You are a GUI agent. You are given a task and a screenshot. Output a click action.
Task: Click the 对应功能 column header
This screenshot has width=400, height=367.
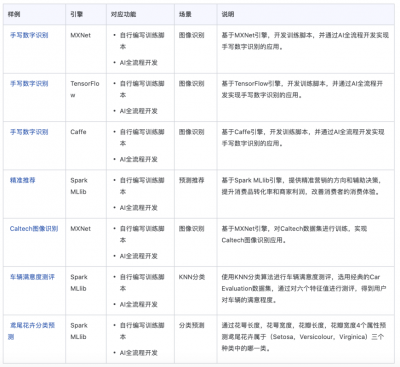click(x=123, y=14)
